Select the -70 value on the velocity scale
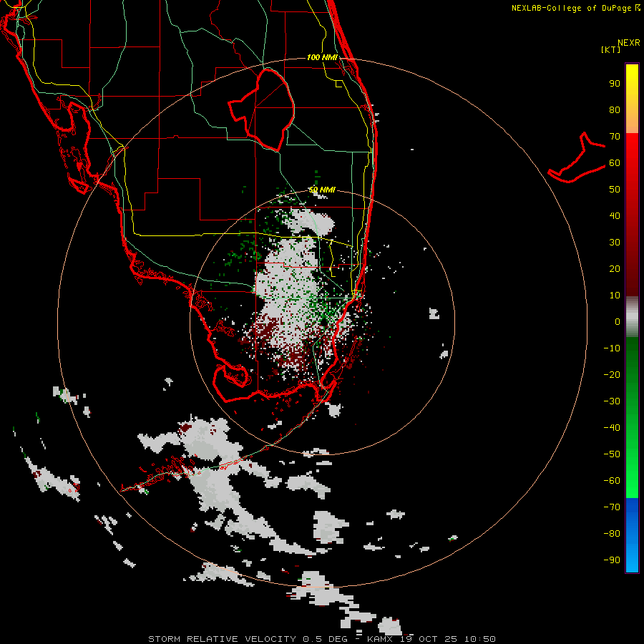Image resolution: width=644 pixels, height=644 pixels. click(612, 507)
